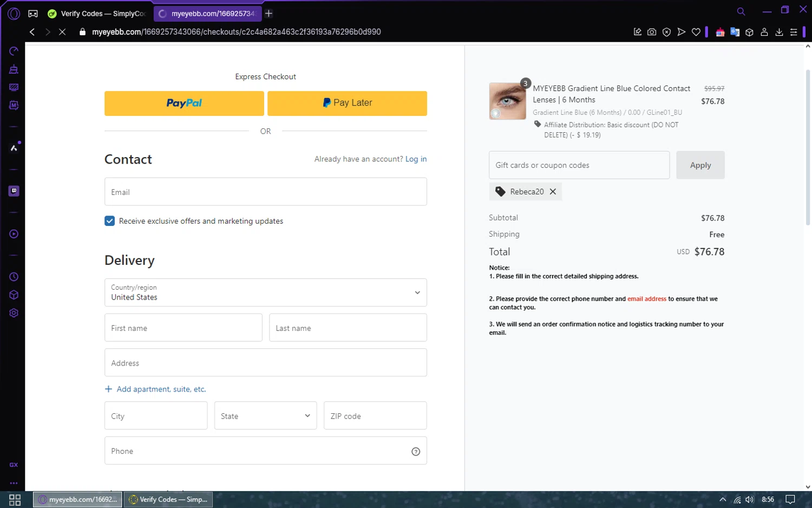Show hidden system tray icons chevron
The height and width of the screenshot is (508, 812).
(723, 499)
